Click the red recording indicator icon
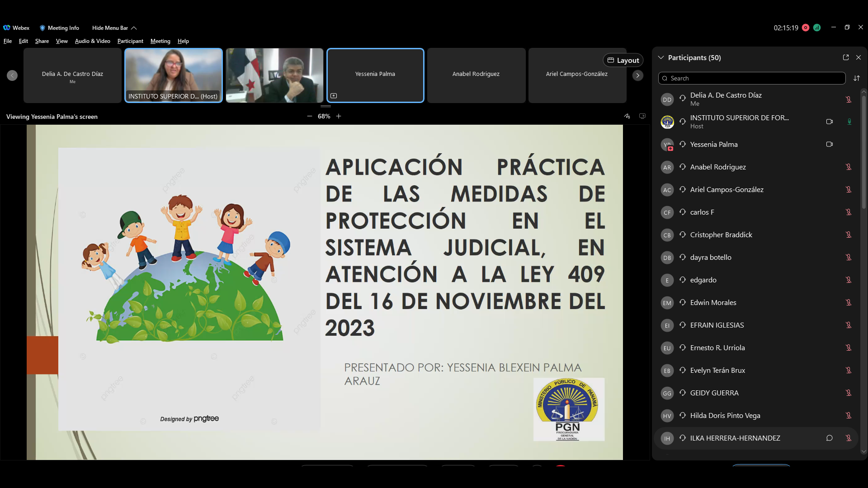The image size is (868, 488). click(805, 28)
